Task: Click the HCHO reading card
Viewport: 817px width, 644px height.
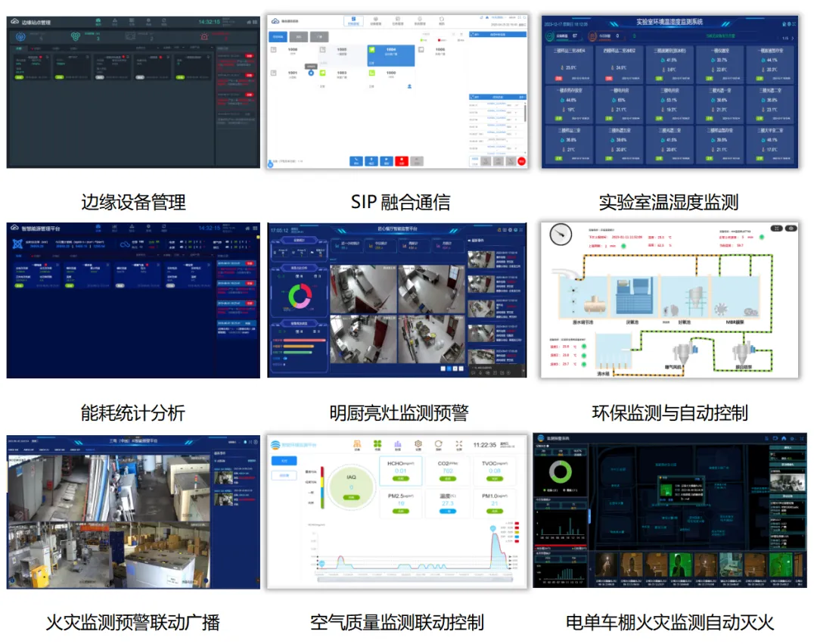Action: pyautogui.click(x=401, y=470)
